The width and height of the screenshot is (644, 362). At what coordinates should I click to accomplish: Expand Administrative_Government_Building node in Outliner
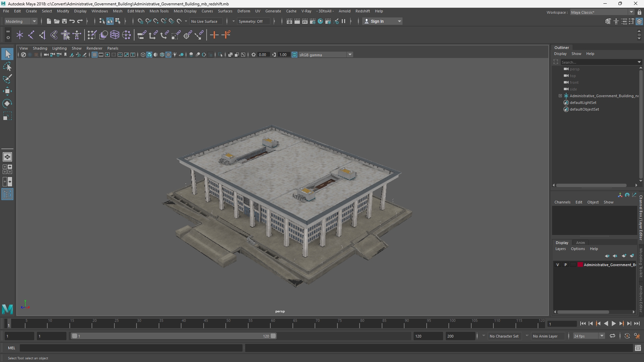560,96
